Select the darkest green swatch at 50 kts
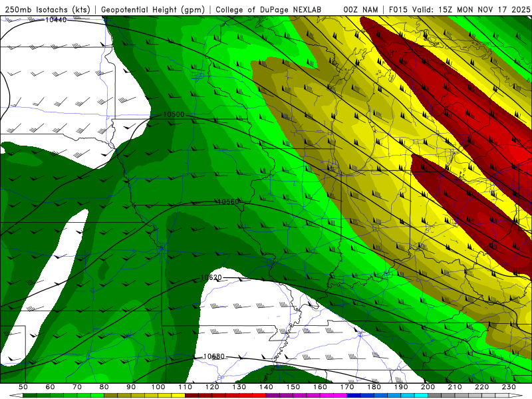 (29, 396)
